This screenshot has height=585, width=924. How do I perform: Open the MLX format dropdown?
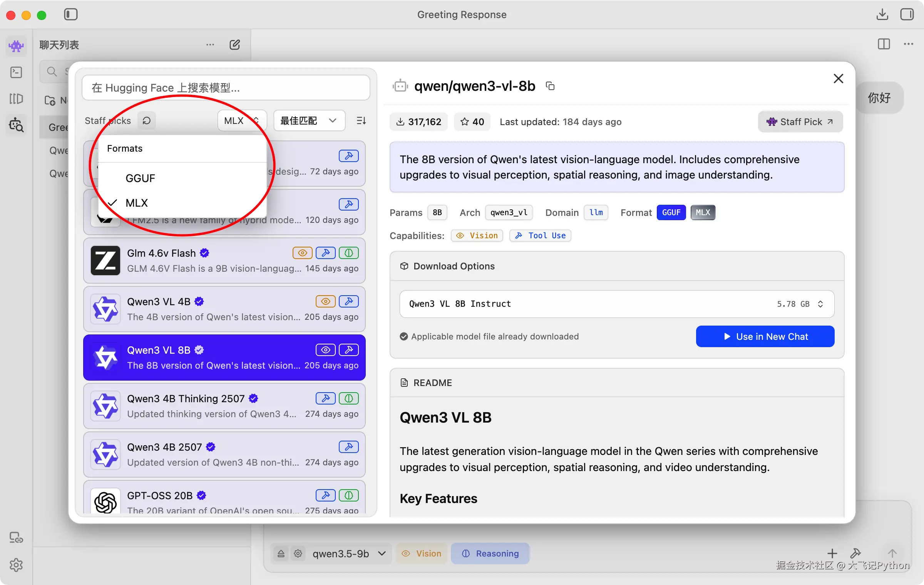tap(242, 121)
